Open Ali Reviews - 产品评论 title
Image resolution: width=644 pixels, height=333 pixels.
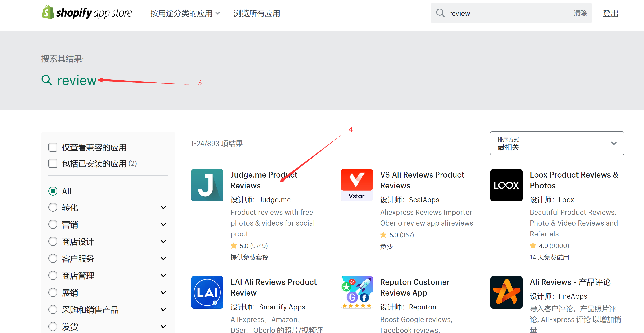pos(570,282)
